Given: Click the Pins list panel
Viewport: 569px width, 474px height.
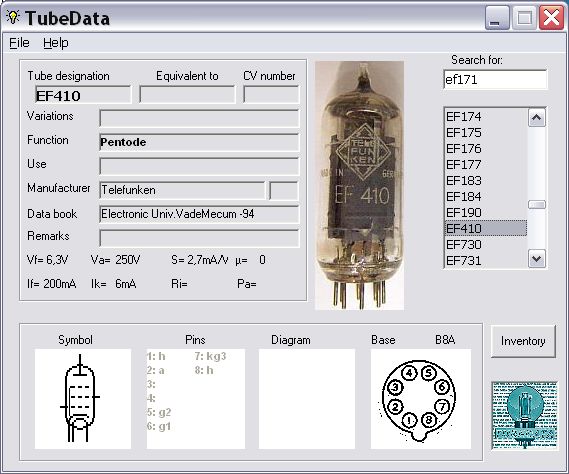Looking at the screenshot, I should (x=196, y=399).
